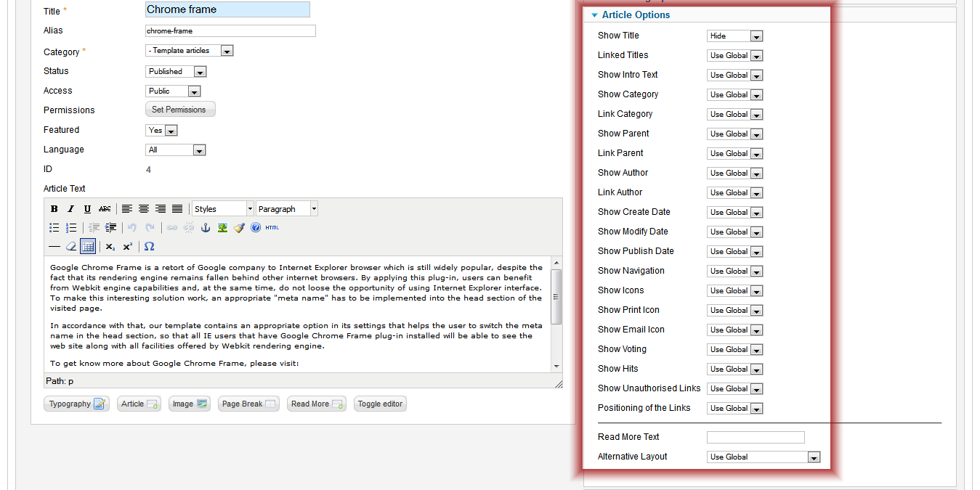Open Positioning of the Links dropdown
The width and height of the screenshot is (980, 490).
click(734, 408)
